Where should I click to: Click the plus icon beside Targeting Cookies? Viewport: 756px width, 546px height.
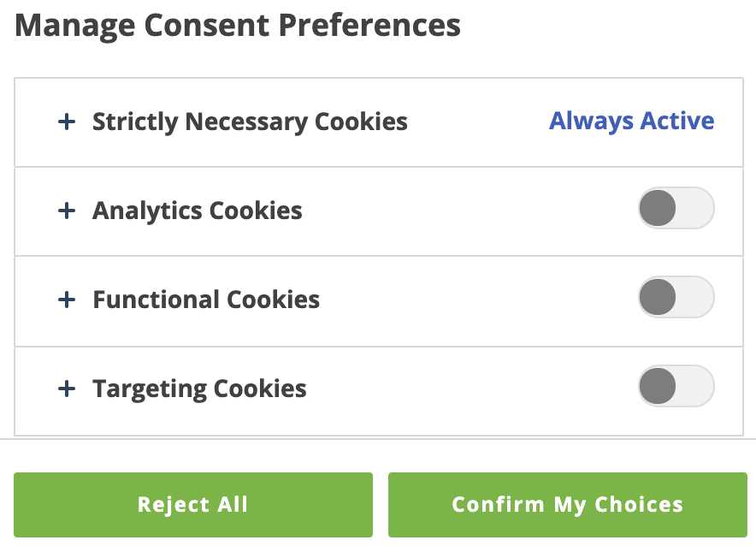coord(66,389)
